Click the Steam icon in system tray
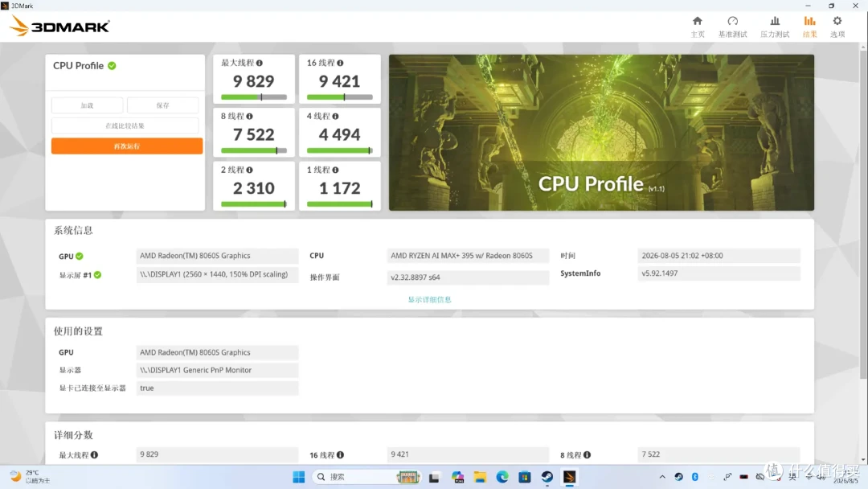Image resolution: width=868 pixels, height=489 pixels. tap(678, 476)
